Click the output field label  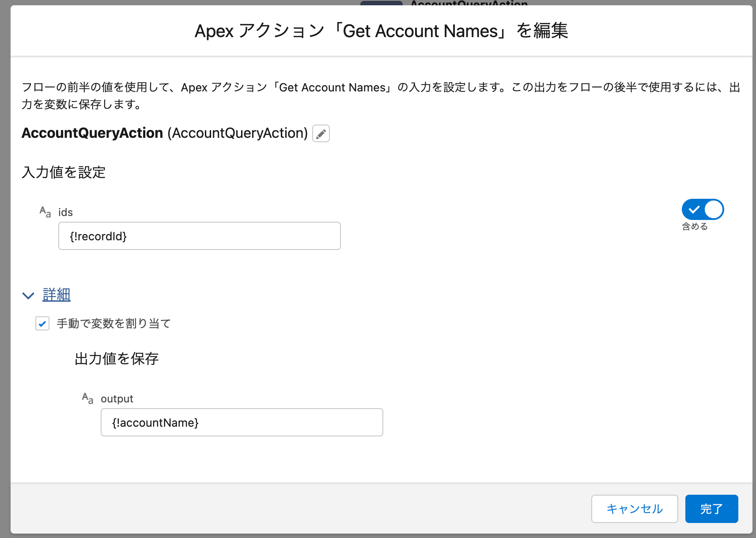(x=117, y=399)
